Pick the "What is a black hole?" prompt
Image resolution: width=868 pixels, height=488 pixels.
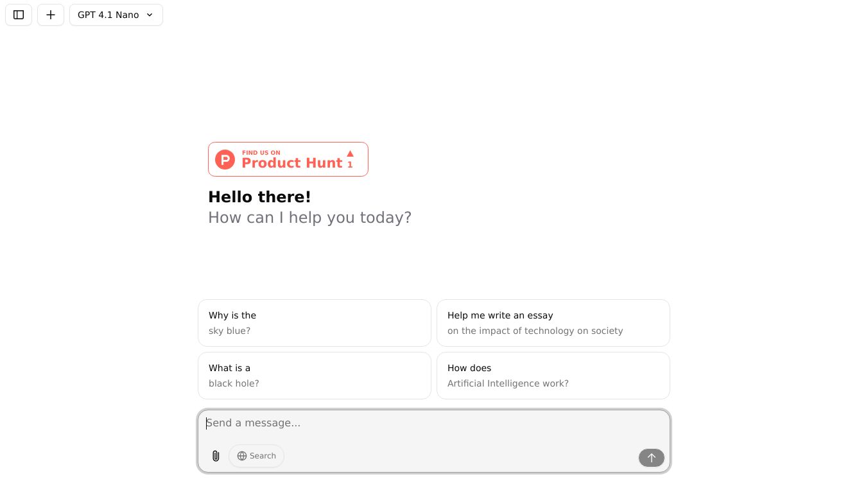point(314,376)
